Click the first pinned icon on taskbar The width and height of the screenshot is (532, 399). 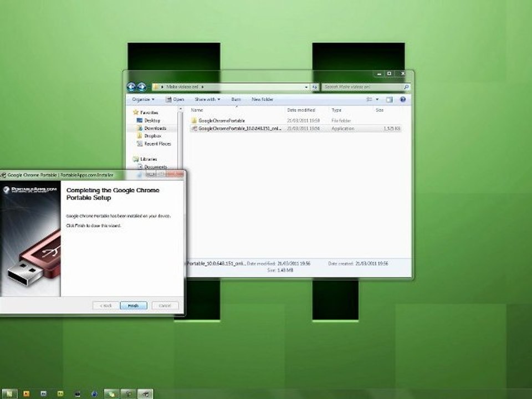tap(9, 393)
